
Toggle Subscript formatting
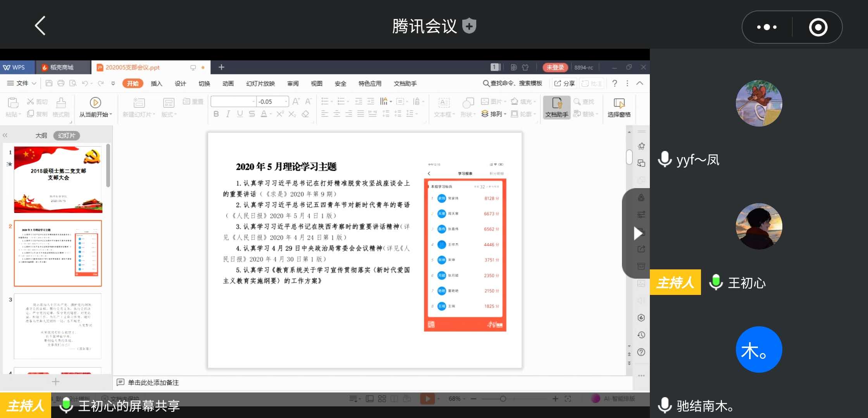tap(292, 114)
